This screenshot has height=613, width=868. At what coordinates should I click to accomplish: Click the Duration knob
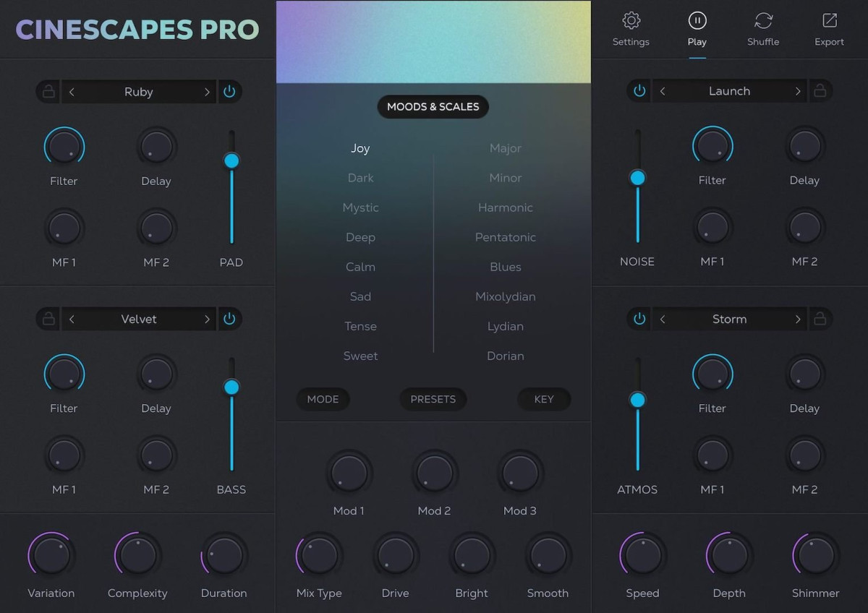[x=224, y=555]
